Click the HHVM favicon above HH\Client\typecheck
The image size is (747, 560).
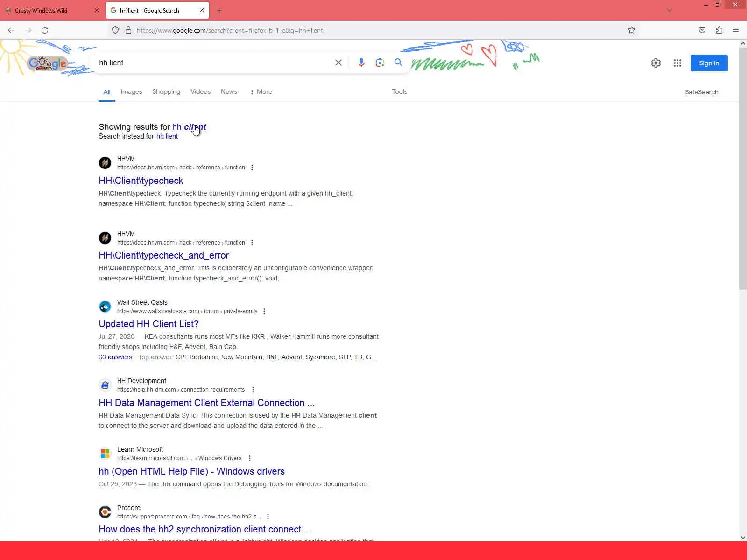105,163
